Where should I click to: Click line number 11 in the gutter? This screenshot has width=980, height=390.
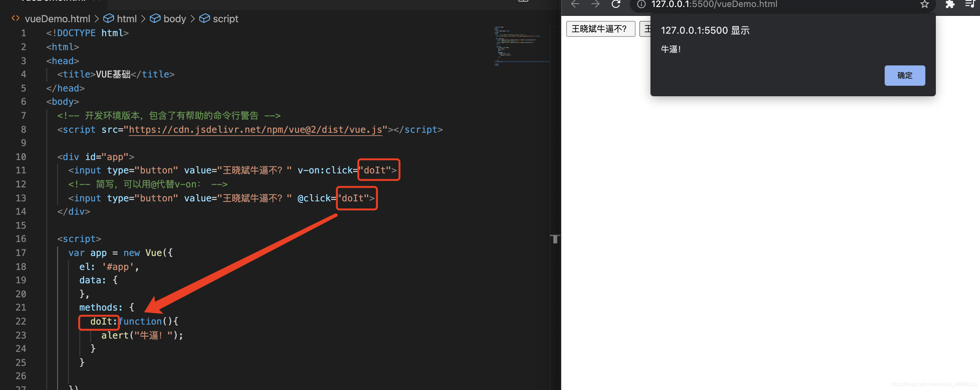point(21,170)
